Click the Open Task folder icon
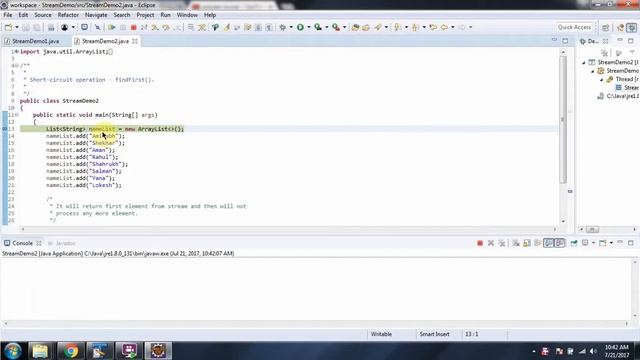Screen dimensions: 640x360 click(x=366, y=27)
